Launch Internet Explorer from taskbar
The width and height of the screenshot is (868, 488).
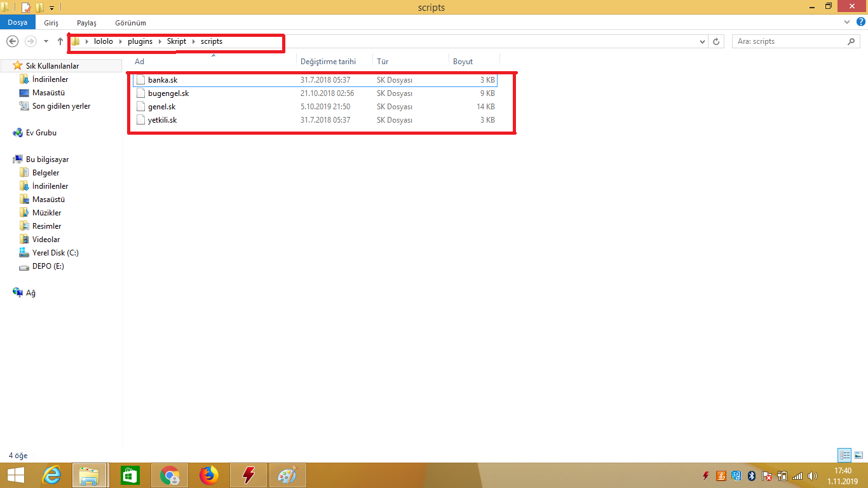pos(51,475)
